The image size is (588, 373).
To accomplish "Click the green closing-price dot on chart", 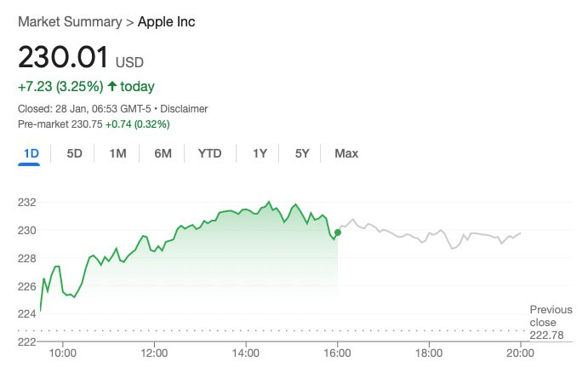I will (338, 231).
